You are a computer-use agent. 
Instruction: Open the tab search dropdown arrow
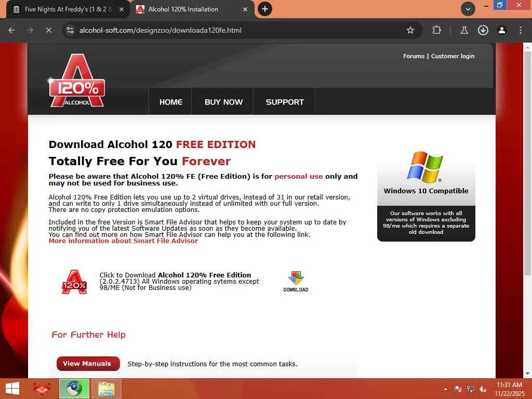(468, 9)
